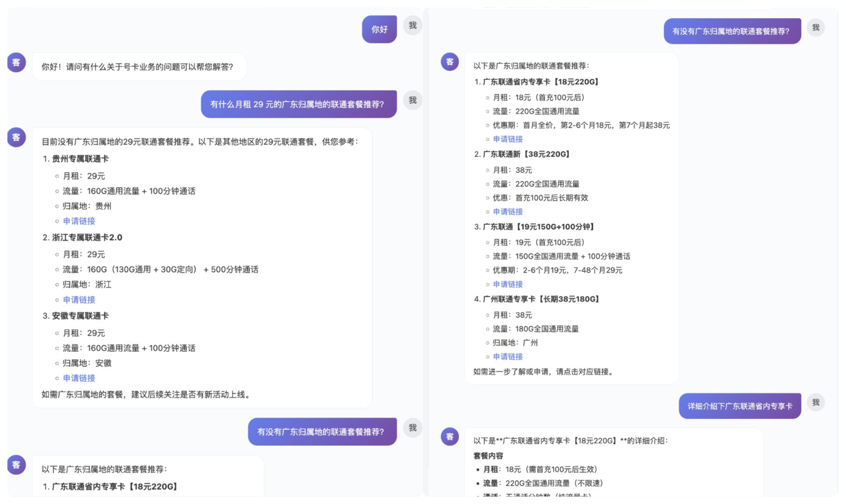Image resolution: width=846 pixels, height=504 pixels.
Task: Click the 客 avatar on the 29元套餐 reply
Action: tap(16, 137)
